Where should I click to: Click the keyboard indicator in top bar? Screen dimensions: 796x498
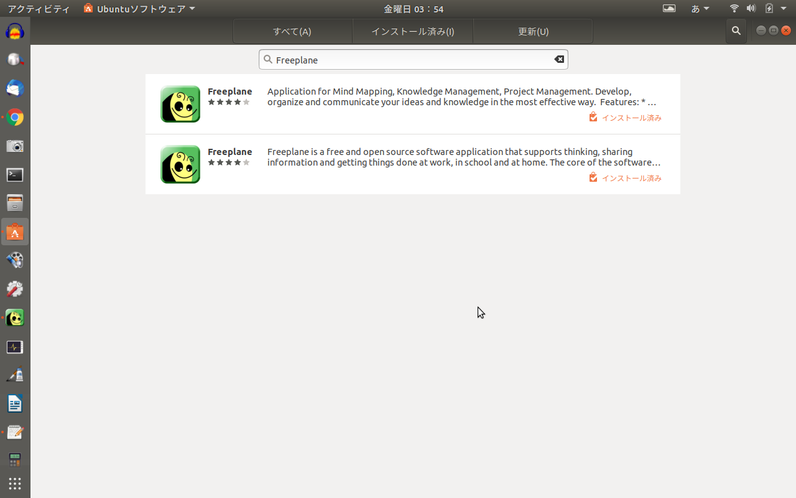pyautogui.click(x=669, y=9)
